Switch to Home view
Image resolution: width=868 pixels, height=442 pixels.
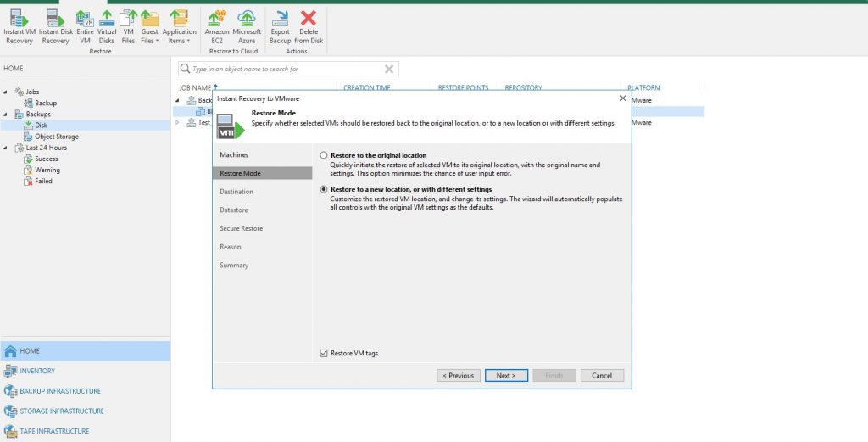click(85, 351)
